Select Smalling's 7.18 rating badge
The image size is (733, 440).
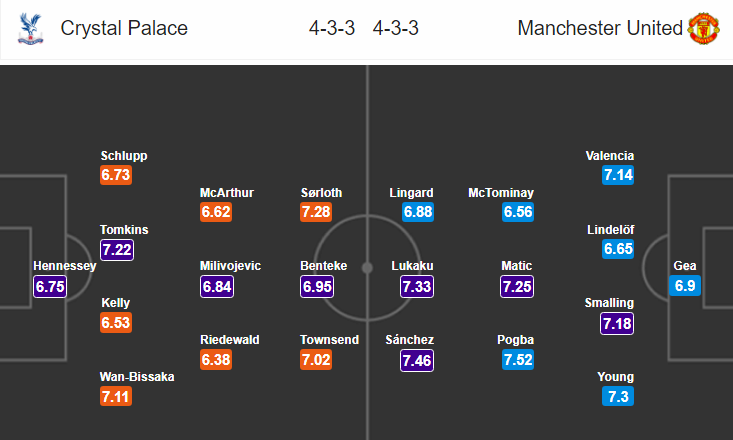pos(617,323)
